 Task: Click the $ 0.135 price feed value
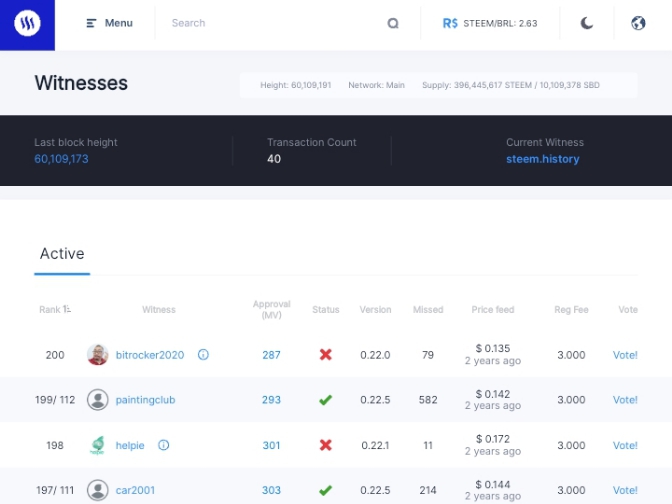493,348
